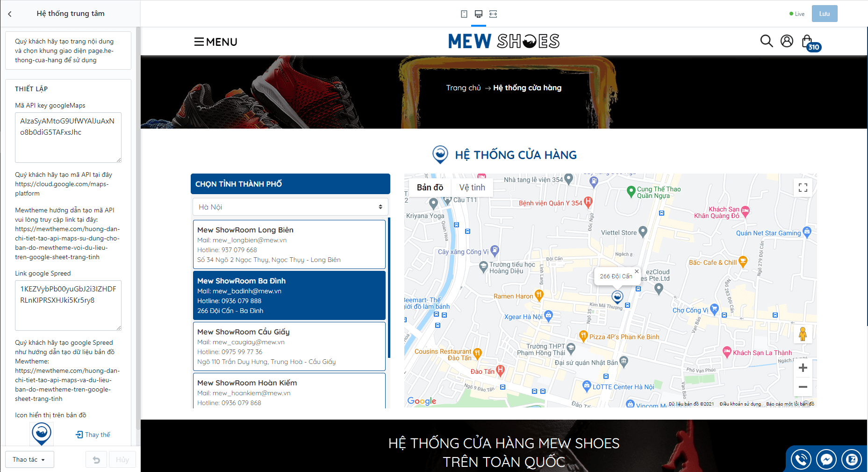This screenshot has height=472, width=868.
Task: Click Thay thế to replace icon
Action: pyautogui.click(x=93, y=435)
